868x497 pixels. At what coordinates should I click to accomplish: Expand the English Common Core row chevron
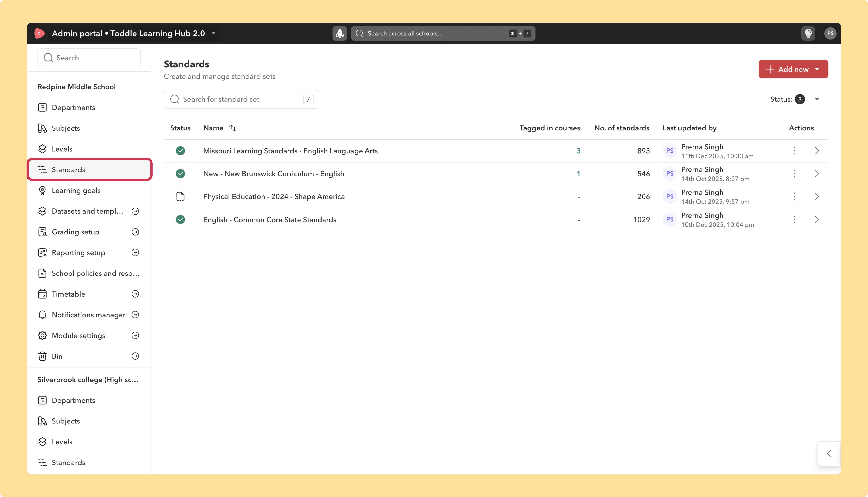tap(817, 220)
